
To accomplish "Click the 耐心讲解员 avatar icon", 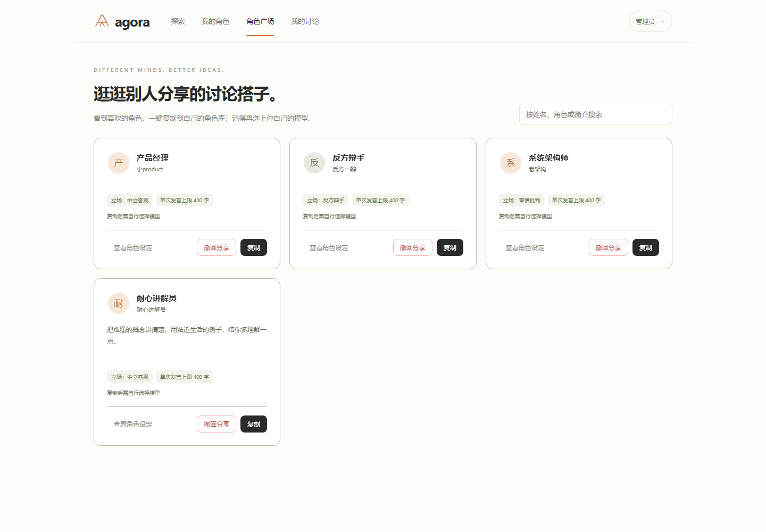I will [119, 303].
